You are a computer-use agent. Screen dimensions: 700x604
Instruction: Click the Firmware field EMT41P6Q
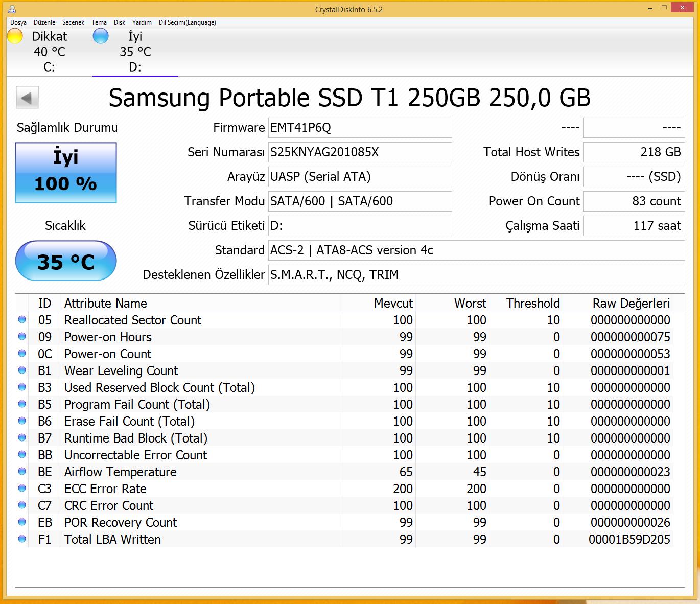pos(360,128)
